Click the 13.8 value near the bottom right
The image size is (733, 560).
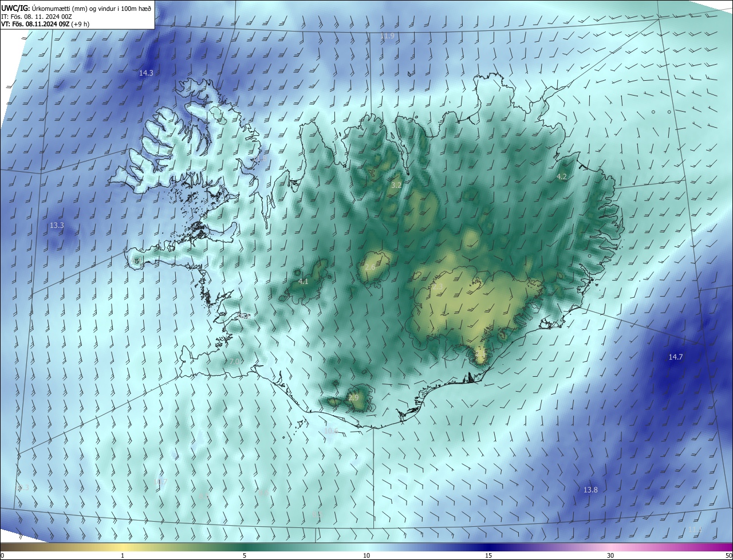(x=590, y=490)
